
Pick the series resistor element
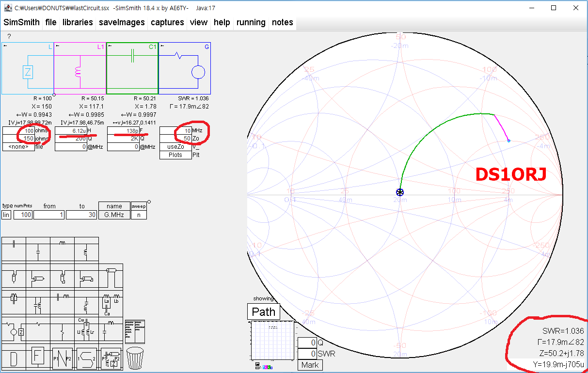[x=38, y=329]
